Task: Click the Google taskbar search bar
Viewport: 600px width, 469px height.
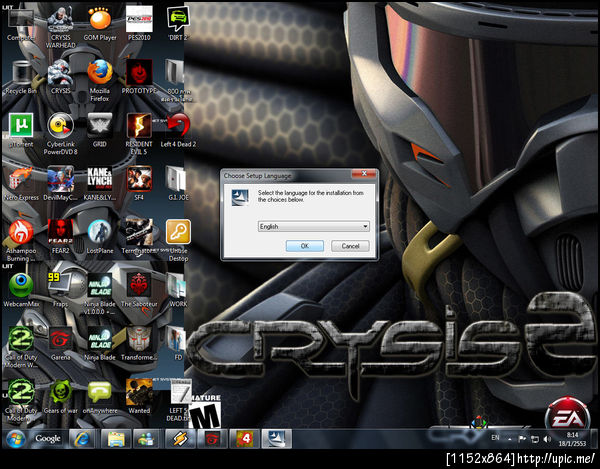Action: [48, 438]
